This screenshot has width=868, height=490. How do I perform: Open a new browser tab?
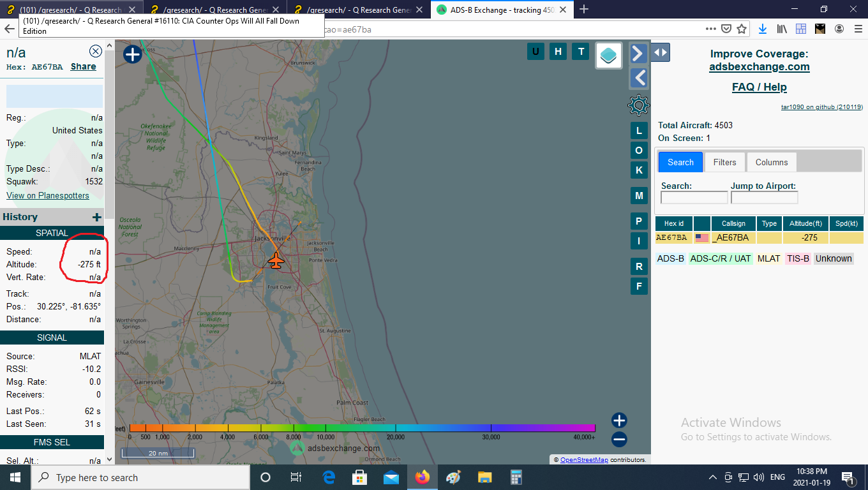point(583,9)
